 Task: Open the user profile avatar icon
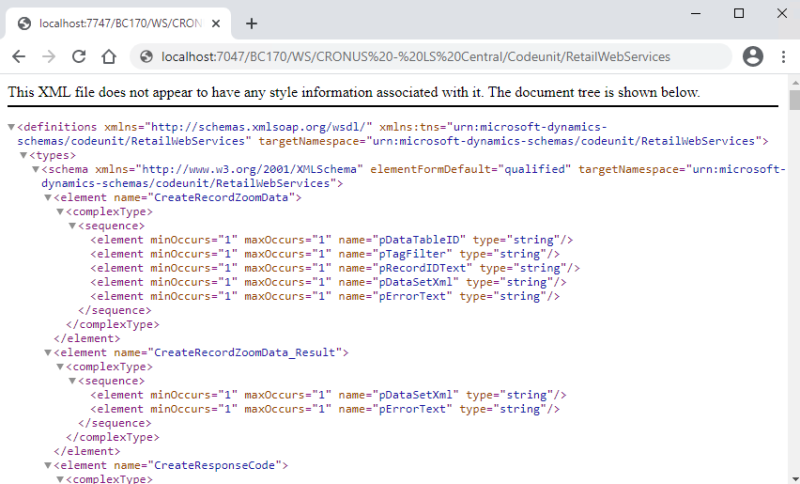coord(752,57)
